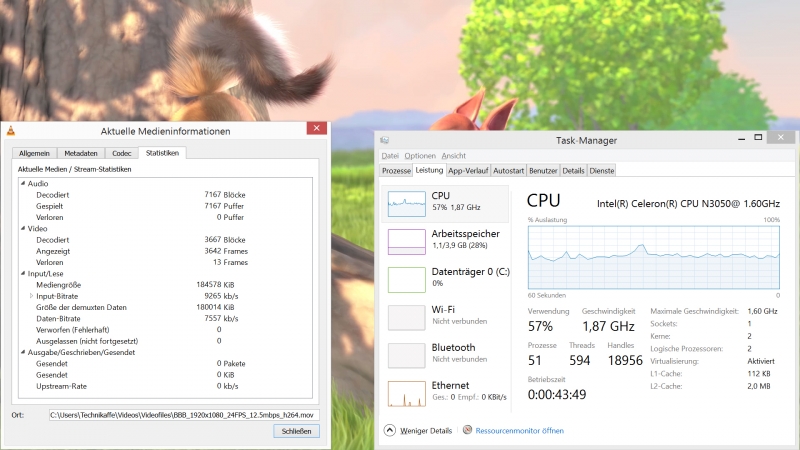Select the 'Verloren' 13 Frames row
The width and height of the screenshot is (800, 450).
click(165, 262)
